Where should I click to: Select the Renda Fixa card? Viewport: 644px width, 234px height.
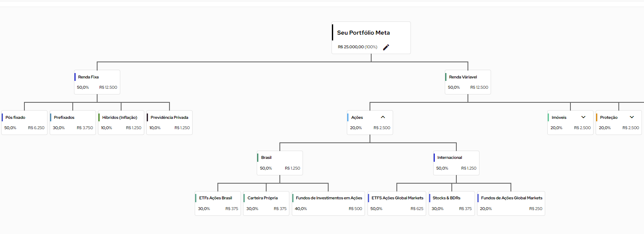(97, 82)
